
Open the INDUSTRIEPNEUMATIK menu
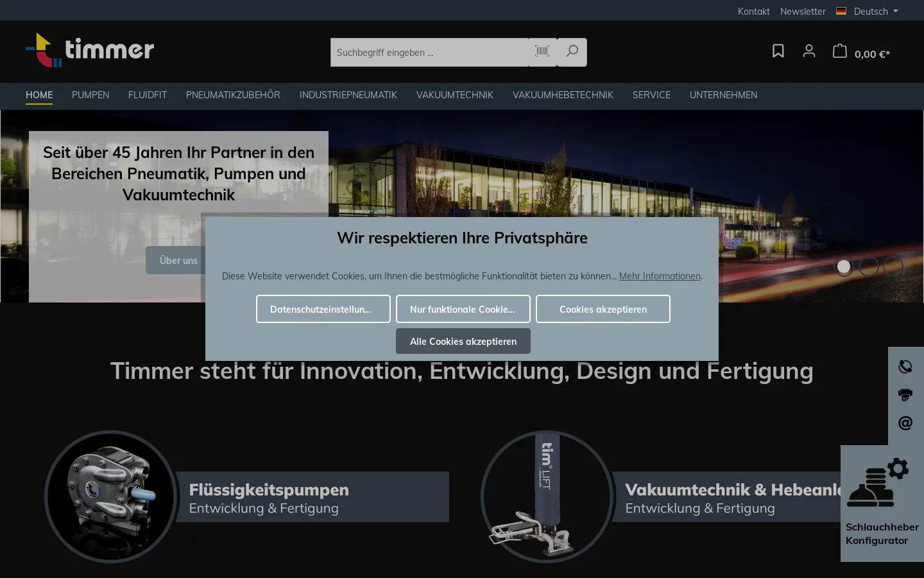click(x=348, y=95)
